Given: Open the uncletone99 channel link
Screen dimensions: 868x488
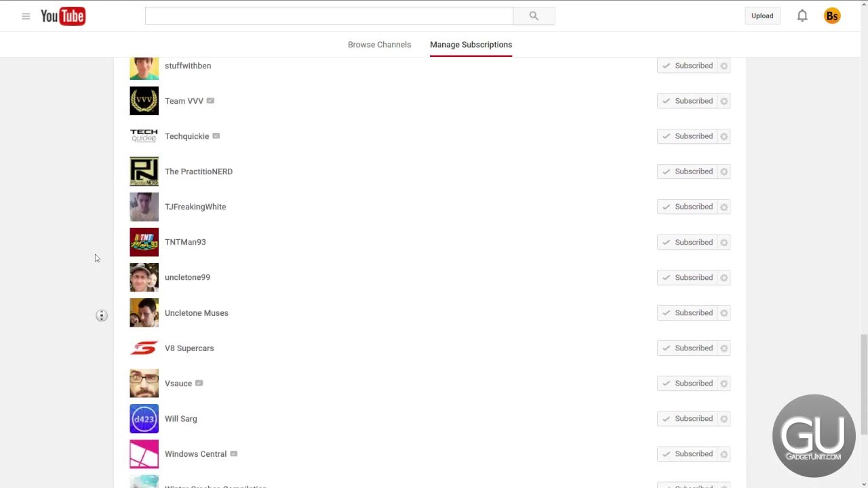Looking at the screenshot, I should coord(187,277).
